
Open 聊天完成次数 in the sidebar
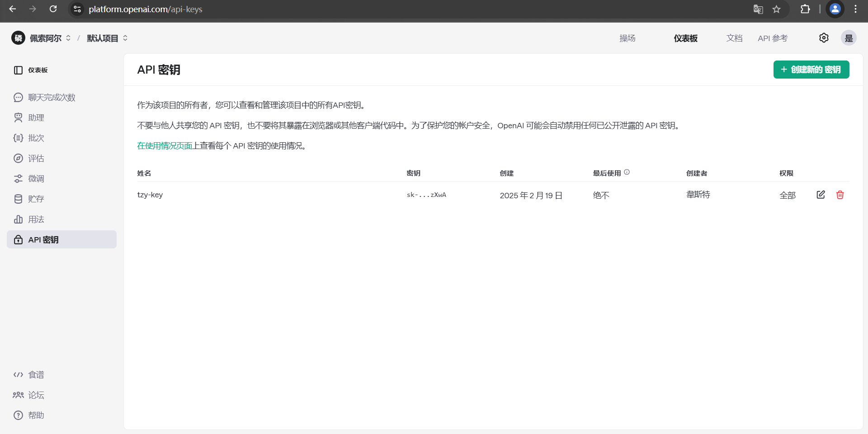pos(62,98)
